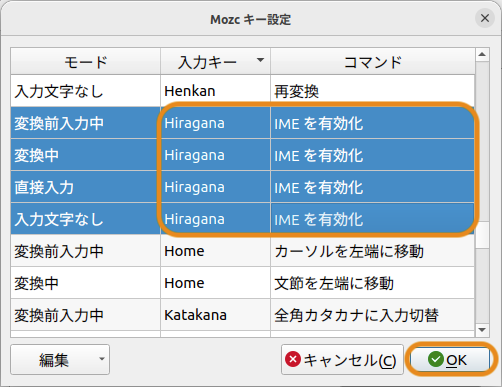Click the 全角カタカナに入力切替 command cell
Viewport: 502px width, 387px height.
(x=372, y=315)
